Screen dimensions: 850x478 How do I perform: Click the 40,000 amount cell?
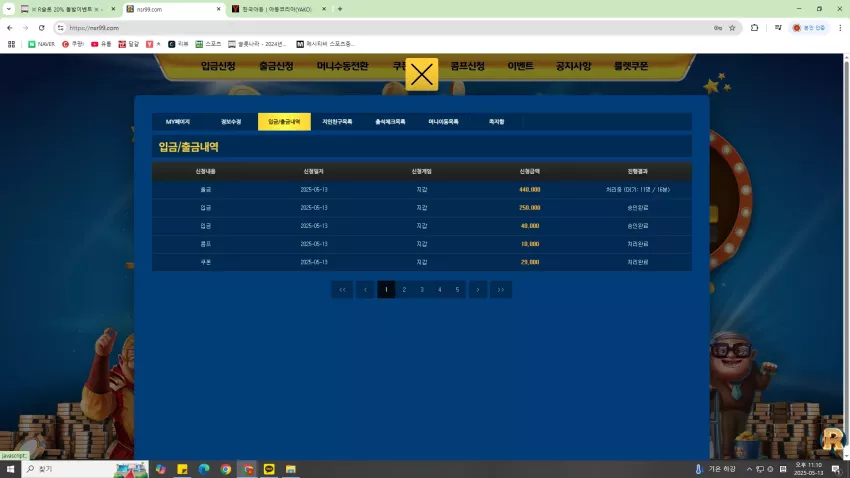[x=530, y=226]
